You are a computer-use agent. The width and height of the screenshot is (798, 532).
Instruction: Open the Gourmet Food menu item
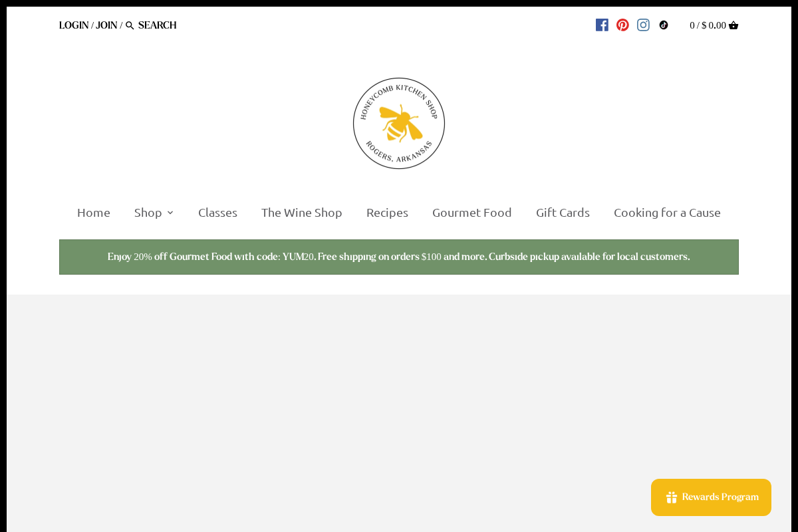pyautogui.click(x=472, y=213)
